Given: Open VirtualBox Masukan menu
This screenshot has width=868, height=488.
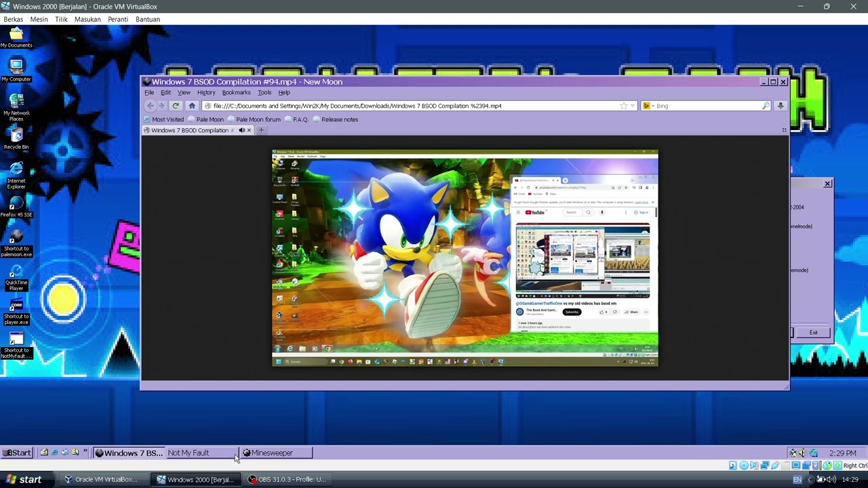Looking at the screenshot, I should click(87, 19).
